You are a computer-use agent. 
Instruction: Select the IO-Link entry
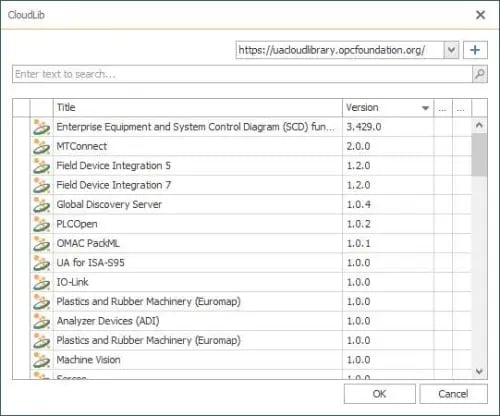[72, 282]
